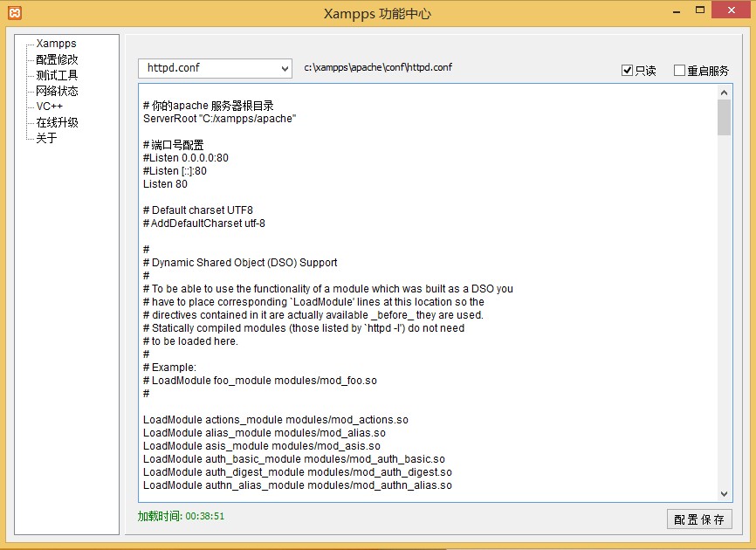This screenshot has height=550, width=756.
Task: Close the Xampps 功能中心 window
Action: click(732, 10)
